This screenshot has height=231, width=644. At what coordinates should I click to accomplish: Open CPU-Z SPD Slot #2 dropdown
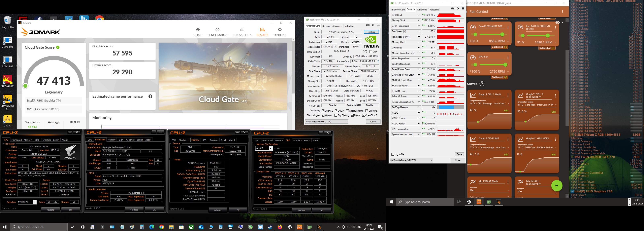click(x=263, y=148)
